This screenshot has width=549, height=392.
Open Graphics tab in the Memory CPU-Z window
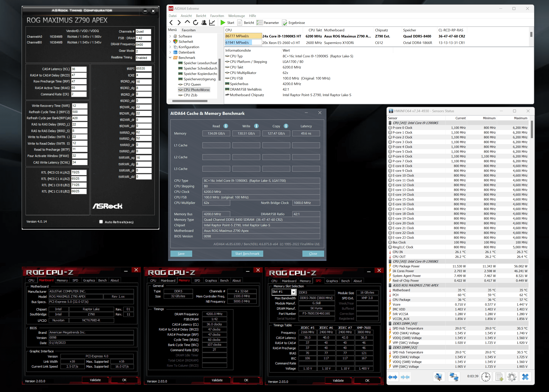click(x=211, y=281)
